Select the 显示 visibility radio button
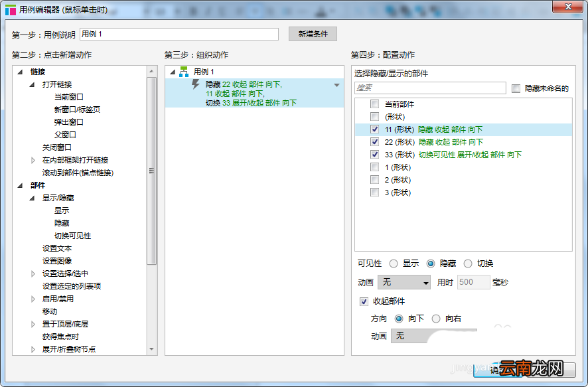This screenshot has width=588, height=387. click(x=394, y=264)
